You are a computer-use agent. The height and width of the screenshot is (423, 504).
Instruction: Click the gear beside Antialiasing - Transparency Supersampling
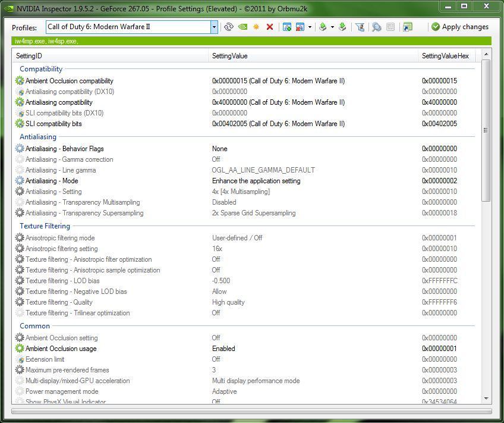pyautogui.click(x=20, y=213)
